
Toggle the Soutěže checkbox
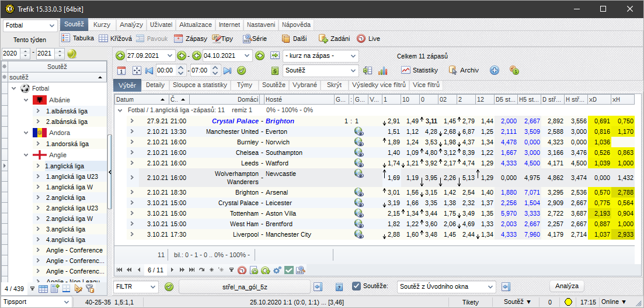coord(357,286)
